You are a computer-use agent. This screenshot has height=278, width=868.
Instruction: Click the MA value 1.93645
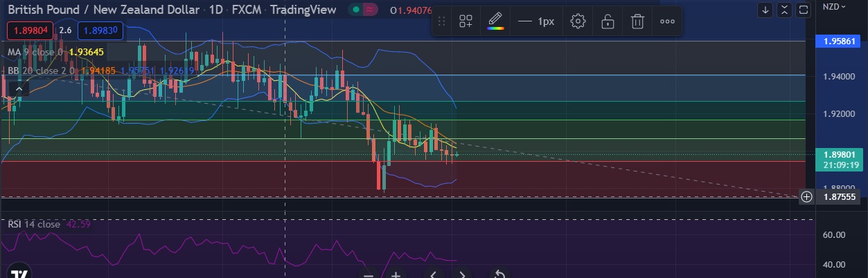point(86,52)
